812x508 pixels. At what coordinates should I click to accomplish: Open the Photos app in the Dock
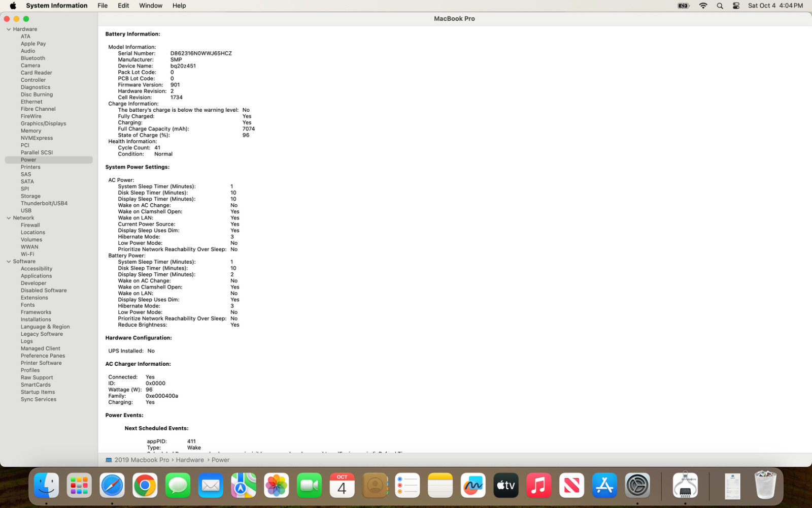(x=277, y=485)
